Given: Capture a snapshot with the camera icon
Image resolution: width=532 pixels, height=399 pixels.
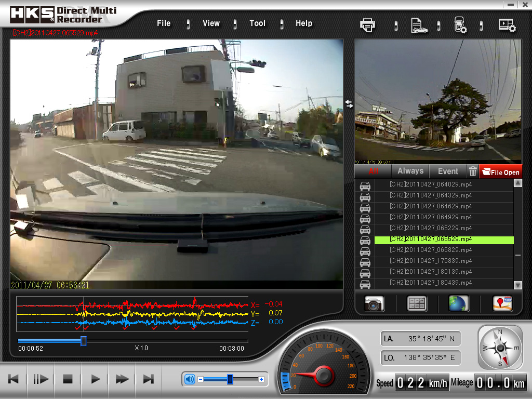Looking at the screenshot, I should [374, 303].
